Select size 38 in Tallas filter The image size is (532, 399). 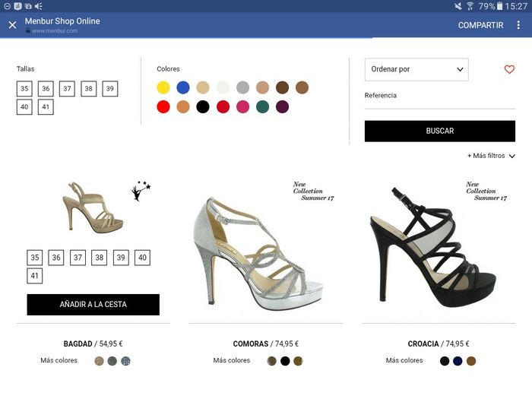tap(89, 89)
